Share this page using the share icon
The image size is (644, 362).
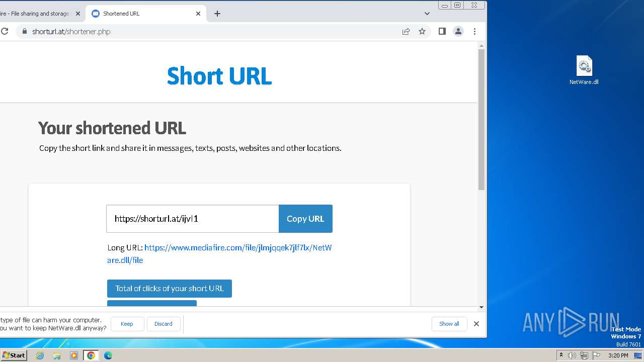(406, 31)
